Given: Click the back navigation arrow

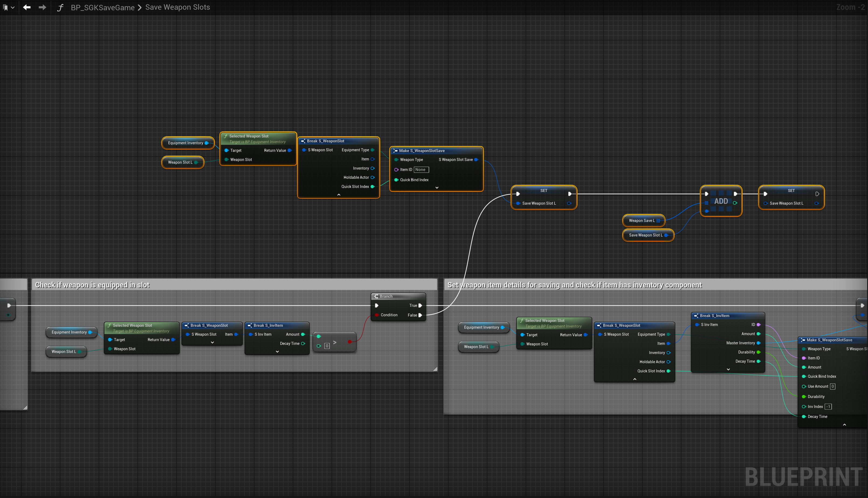Looking at the screenshot, I should point(27,7).
